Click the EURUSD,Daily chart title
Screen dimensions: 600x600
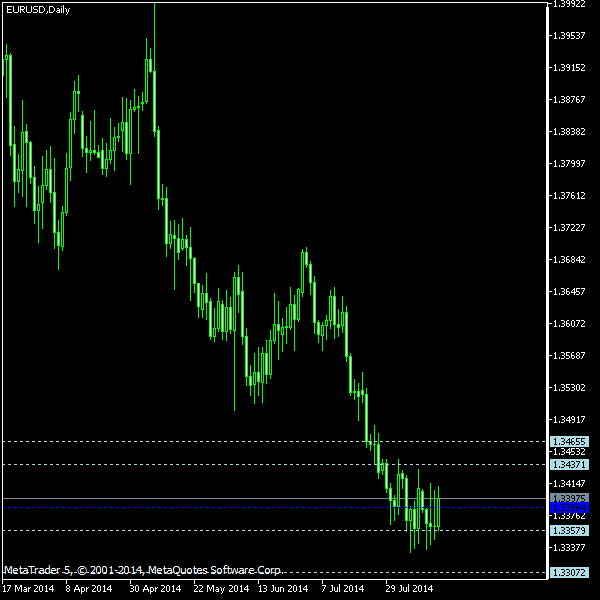coord(38,10)
